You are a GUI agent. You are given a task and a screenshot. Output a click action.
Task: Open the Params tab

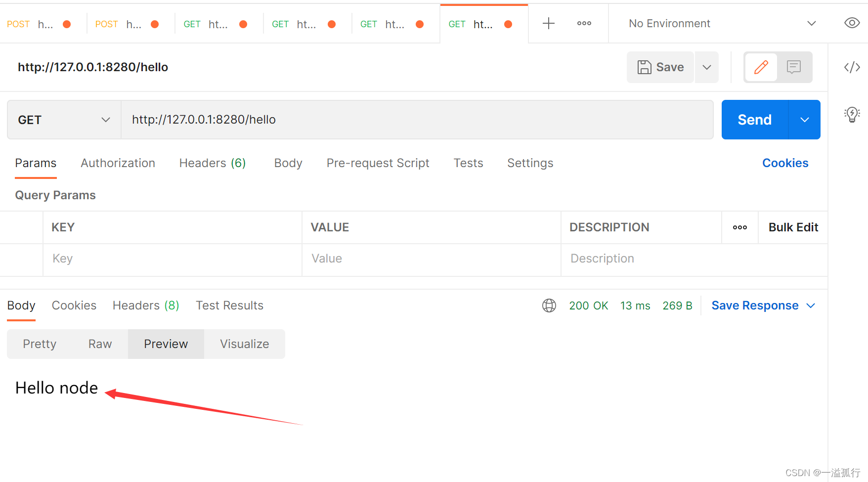[x=36, y=163]
